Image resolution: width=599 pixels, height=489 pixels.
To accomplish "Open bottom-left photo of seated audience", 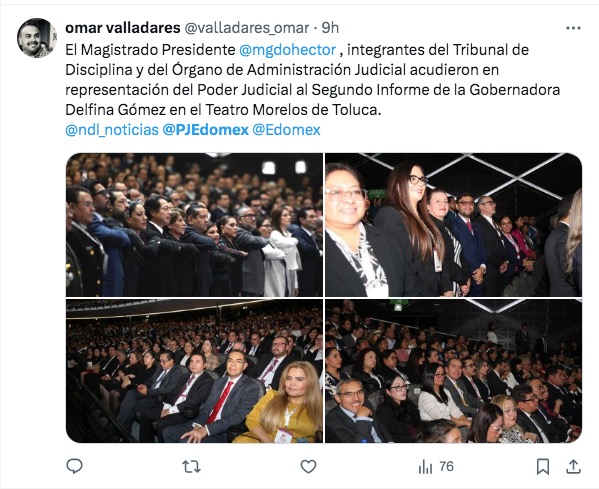I will coord(194,371).
